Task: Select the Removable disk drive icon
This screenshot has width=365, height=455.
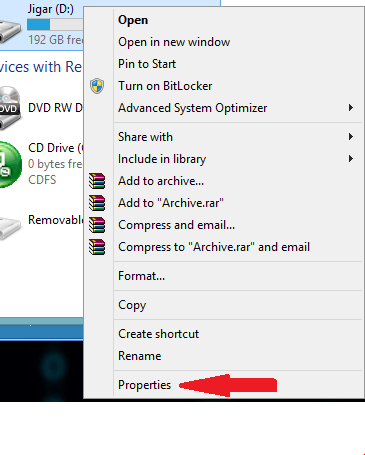Action: coord(10,228)
